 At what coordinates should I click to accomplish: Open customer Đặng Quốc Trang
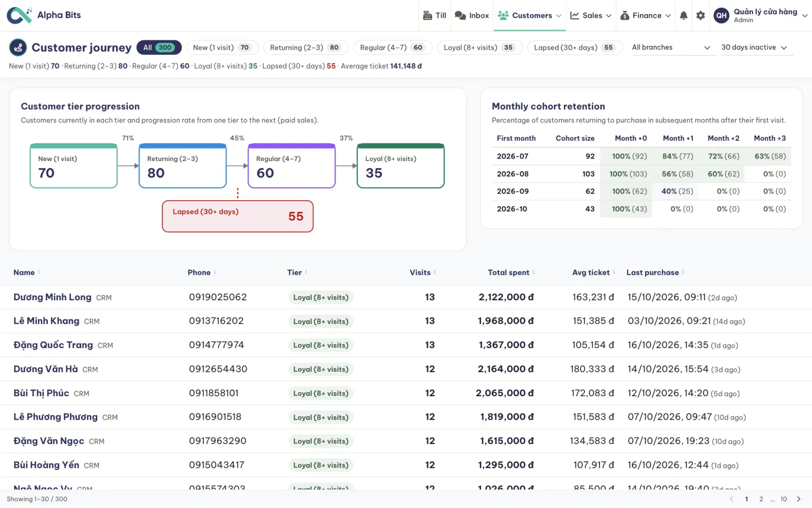(53, 345)
